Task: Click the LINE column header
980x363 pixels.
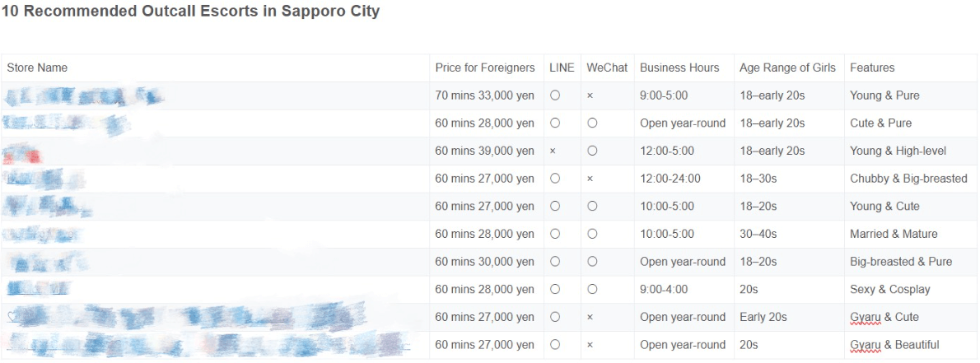Action: pos(562,67)
